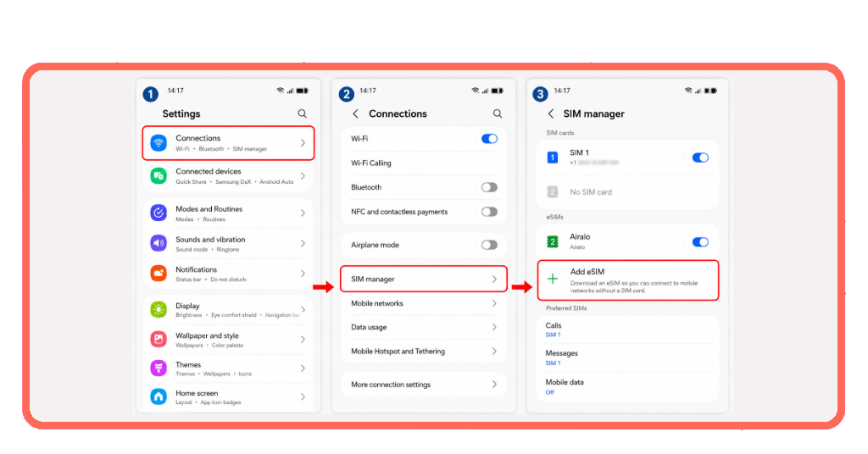The image size is (868, 454).
Task: Open search in the Settings screen
Action: pos(303,113)
